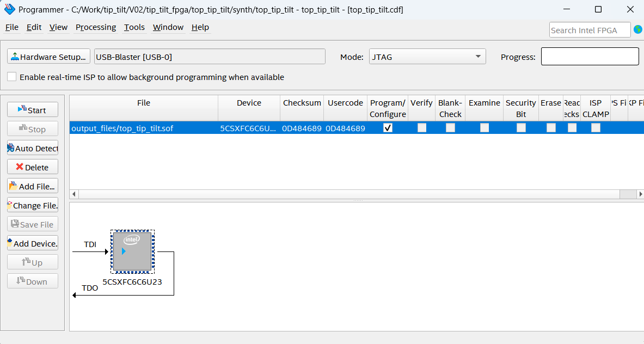Click the File column header
Viewport: 644px width, 344px height.
[x=144, y=103]
